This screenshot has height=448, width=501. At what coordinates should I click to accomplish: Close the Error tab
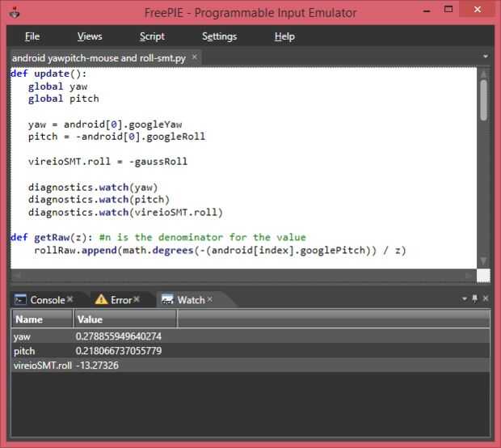pos(137,299)
